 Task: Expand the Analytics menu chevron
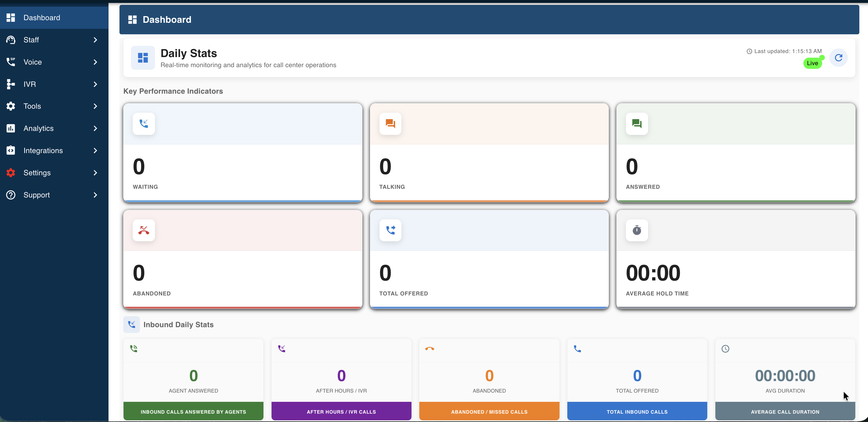coord(95,128)
